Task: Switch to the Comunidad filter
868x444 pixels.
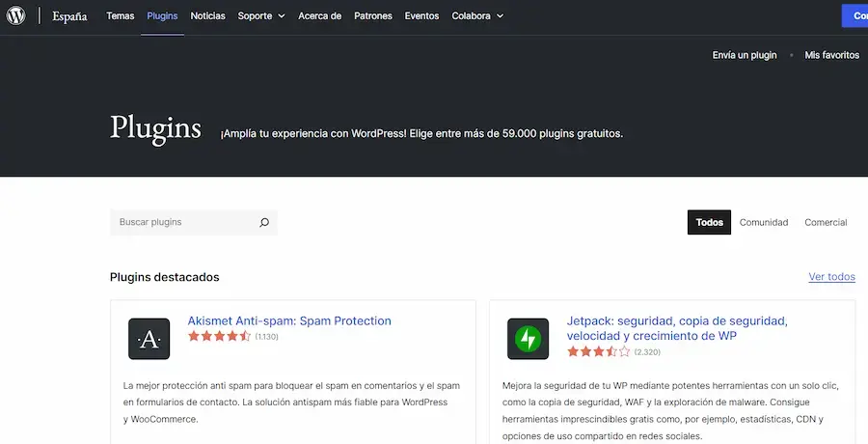Action: tap(764, 223)
